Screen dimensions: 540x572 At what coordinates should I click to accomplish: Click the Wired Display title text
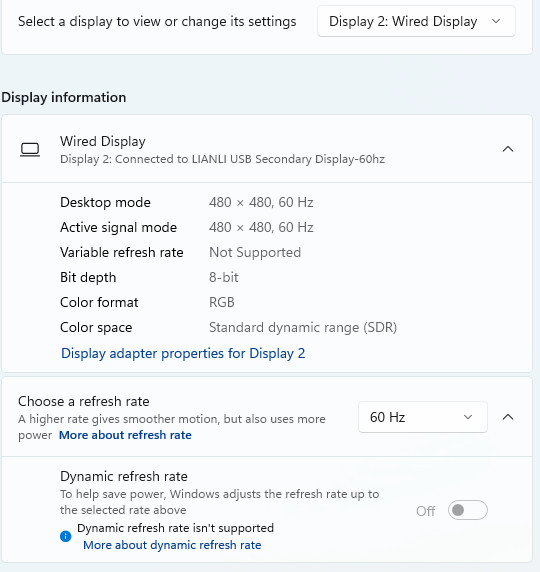click(x=103, y=141)
